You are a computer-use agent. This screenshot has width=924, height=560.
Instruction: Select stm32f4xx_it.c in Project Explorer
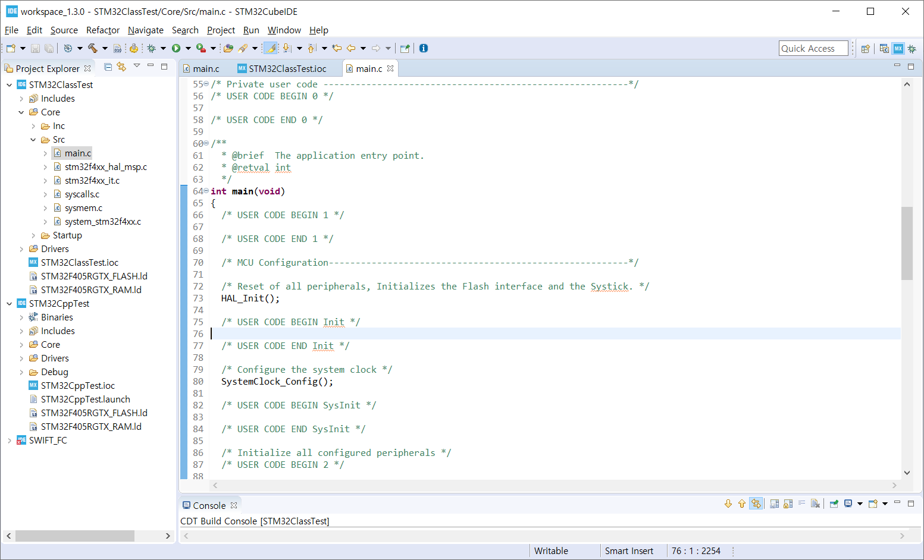tap(92, 181)
